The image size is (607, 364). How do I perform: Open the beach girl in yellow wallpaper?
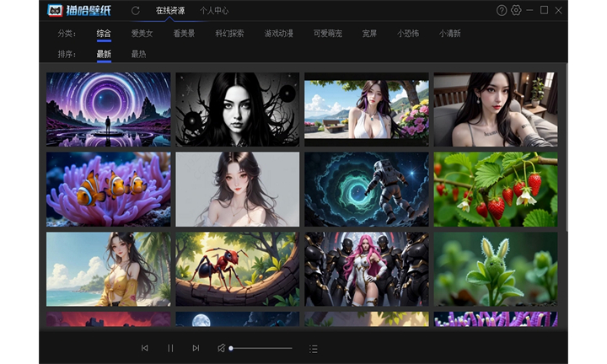pyautogui.click(x=109, y=270)
